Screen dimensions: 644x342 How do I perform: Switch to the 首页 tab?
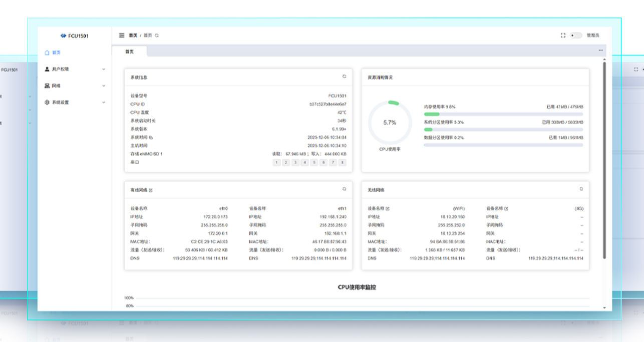[x=129, y=52]
